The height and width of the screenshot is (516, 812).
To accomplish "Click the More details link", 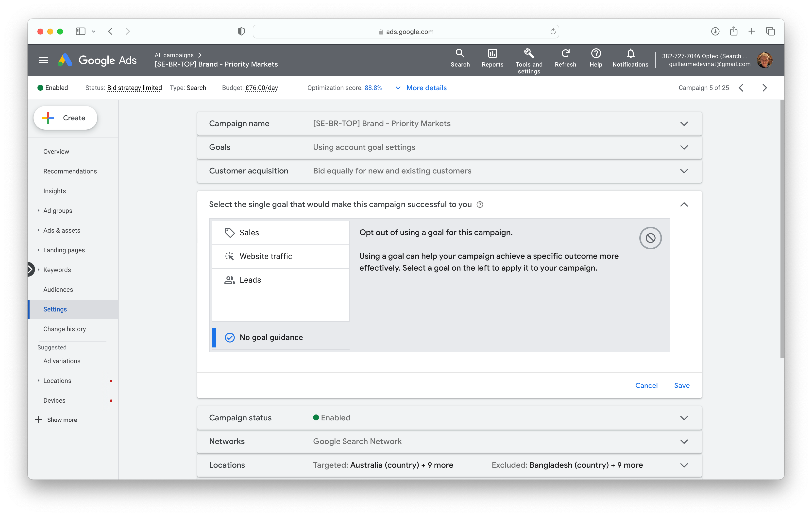I will coord(426,88).
